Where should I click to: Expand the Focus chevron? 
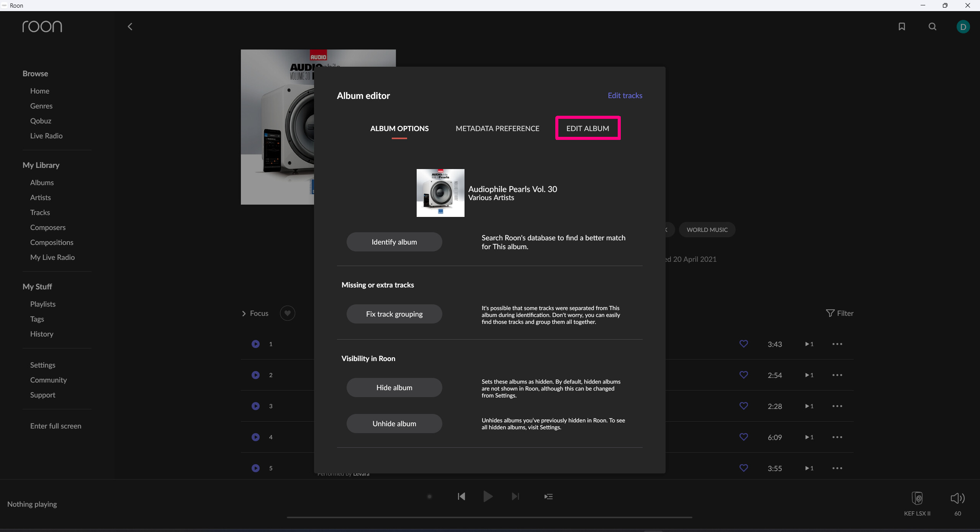click(x=244, y=314)
